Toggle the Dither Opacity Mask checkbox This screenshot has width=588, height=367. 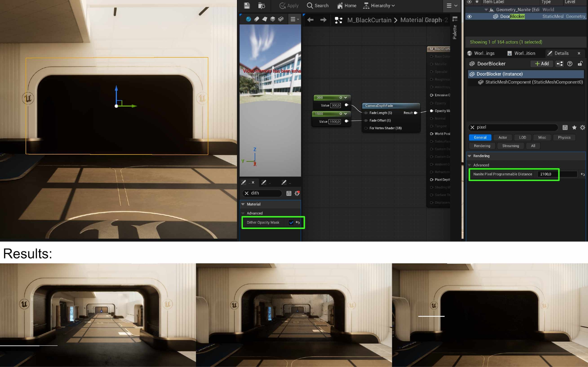click(291, 222)
